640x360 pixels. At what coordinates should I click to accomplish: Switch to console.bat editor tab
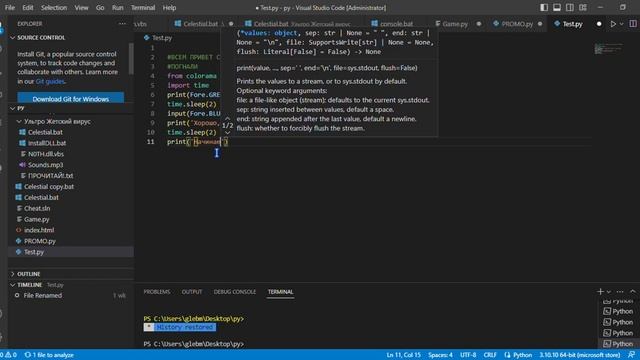pos(396,24)
